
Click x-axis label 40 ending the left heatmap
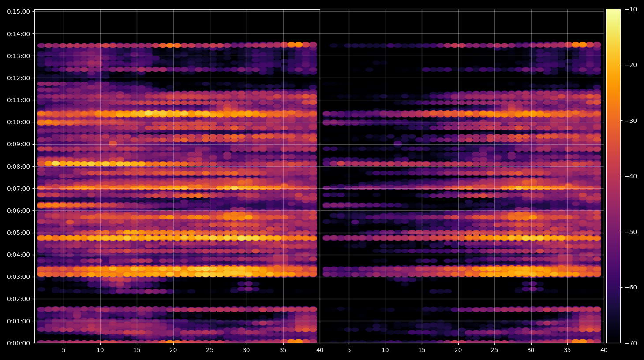(x=320, y=350)
